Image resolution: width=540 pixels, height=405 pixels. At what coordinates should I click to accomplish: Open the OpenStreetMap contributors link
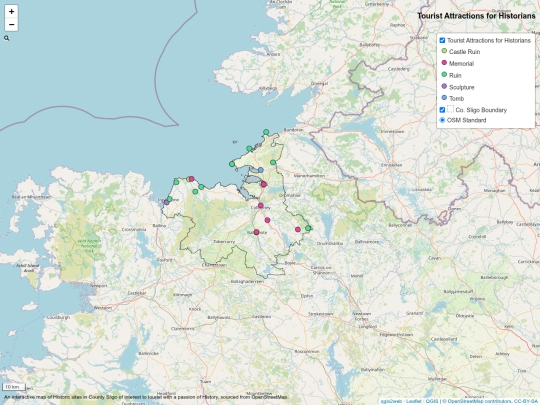tap(479, 401)
